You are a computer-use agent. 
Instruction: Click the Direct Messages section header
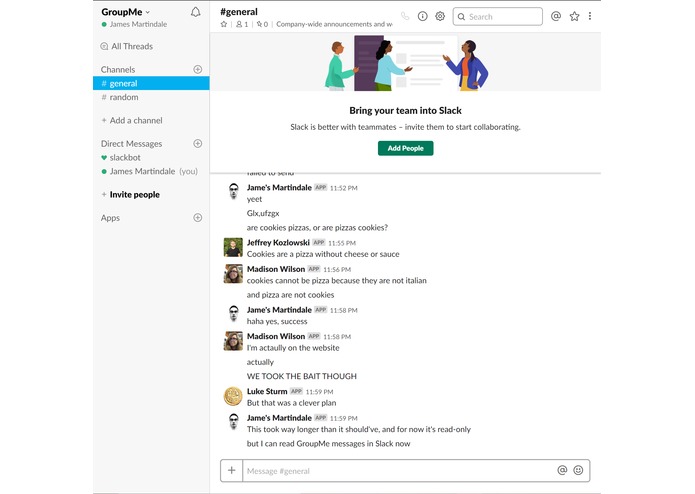tap(131, 144)
